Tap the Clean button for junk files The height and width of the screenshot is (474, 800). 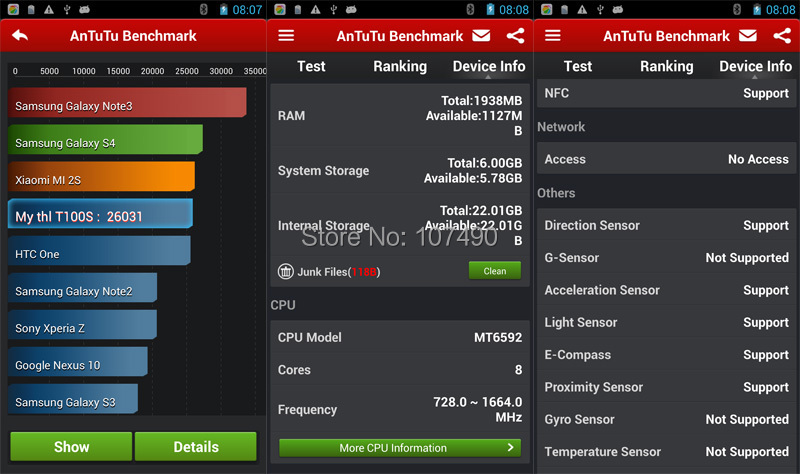495,270
